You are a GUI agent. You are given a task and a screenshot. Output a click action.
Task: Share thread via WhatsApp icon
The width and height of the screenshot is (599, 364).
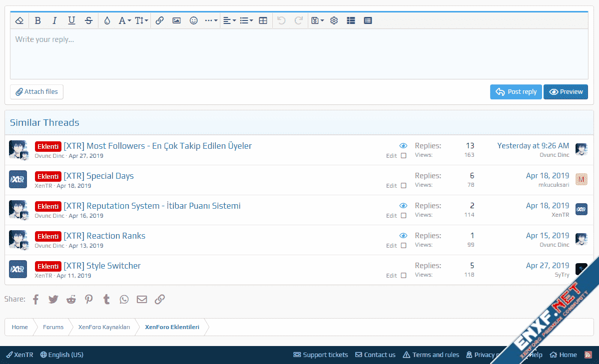[124, 299]
